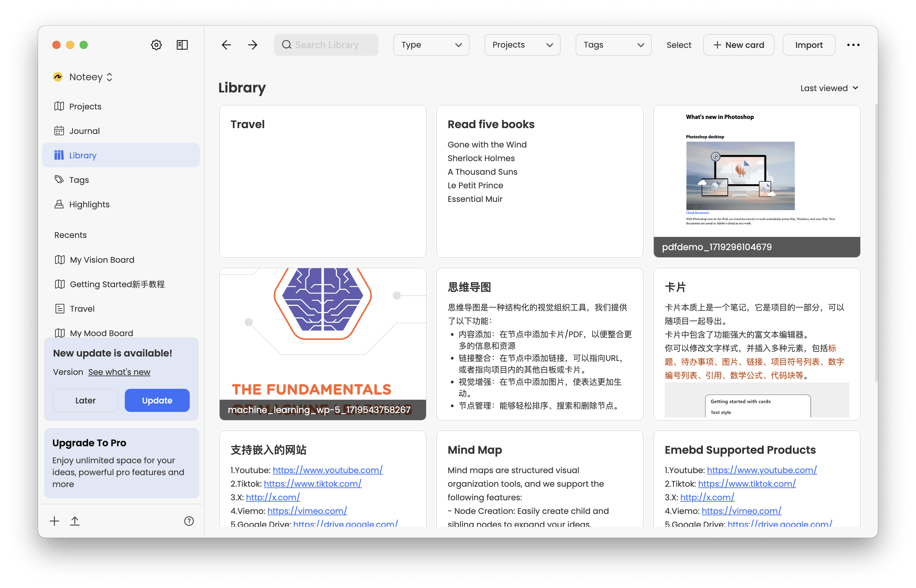Open the Tiktok link in 支持嵌入的网站 card
This screenshot has width=916, height=588.
pyautogui.click(x=312, y=483)
